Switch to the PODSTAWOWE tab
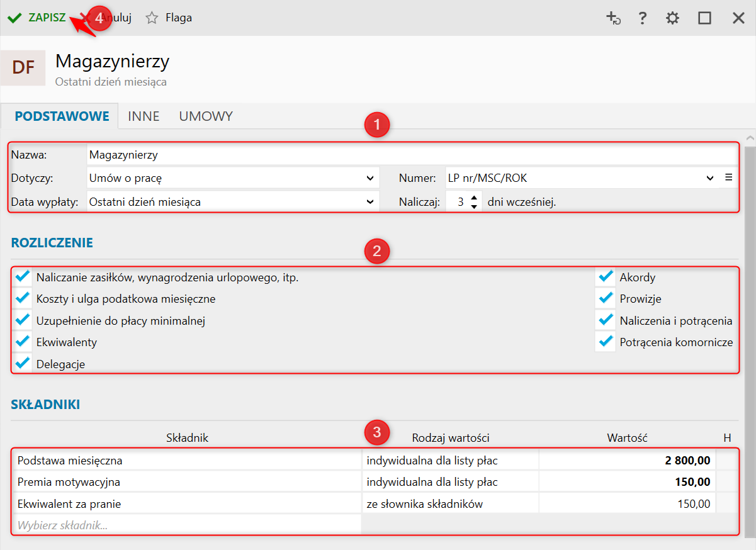The height and width of the screenshot is (550, 756). tap(62, 116)
